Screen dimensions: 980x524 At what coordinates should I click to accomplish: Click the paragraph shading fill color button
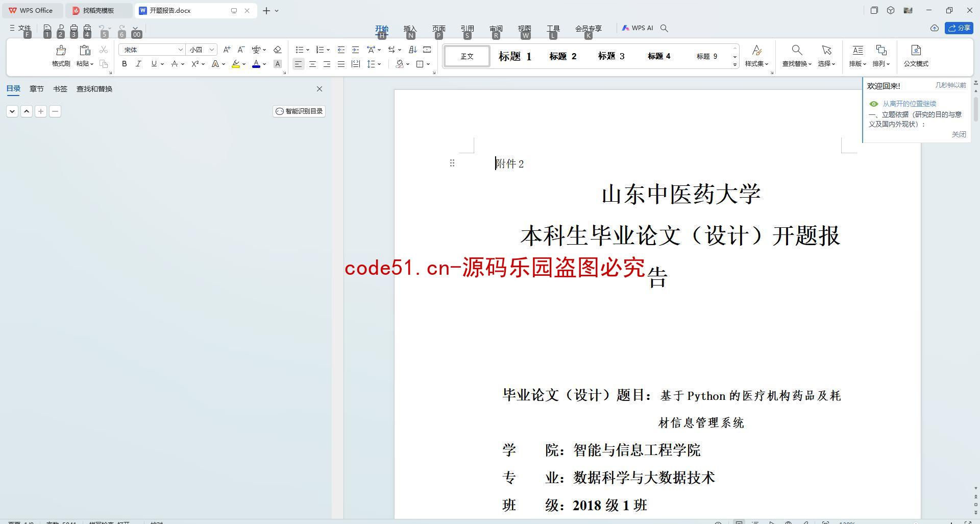(400, 64)
